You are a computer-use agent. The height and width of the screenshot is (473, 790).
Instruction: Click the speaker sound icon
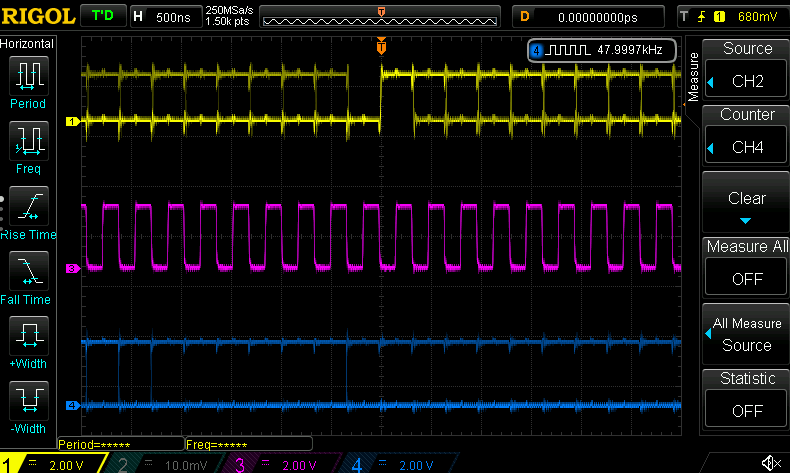click(x=771, y=461)
